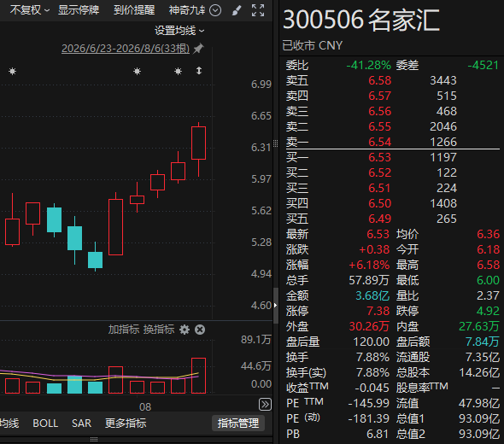The width and height of the screenshot is (504, 444).
Task: Click 跌停 price 4.92
Action: [x=488, y=311]
